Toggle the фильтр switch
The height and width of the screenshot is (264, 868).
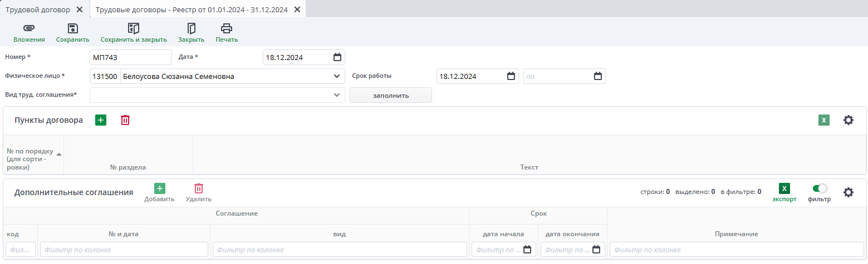[820, 188]
